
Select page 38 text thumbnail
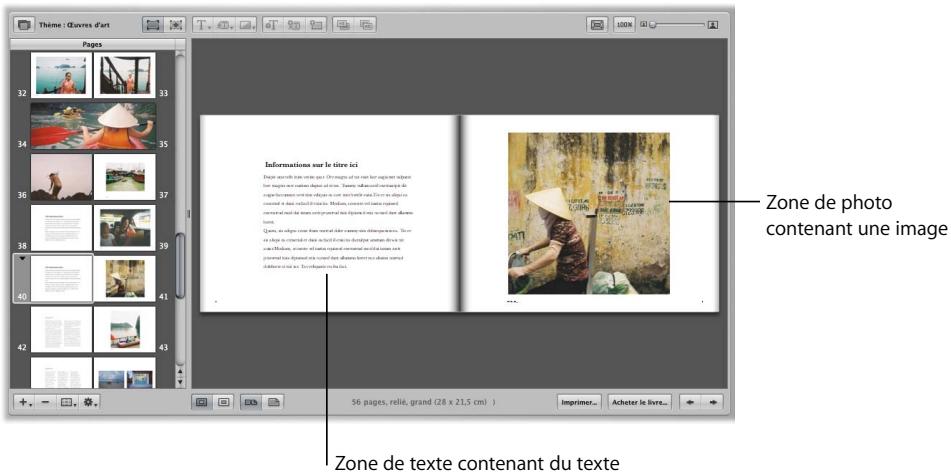tap(61, 228)
